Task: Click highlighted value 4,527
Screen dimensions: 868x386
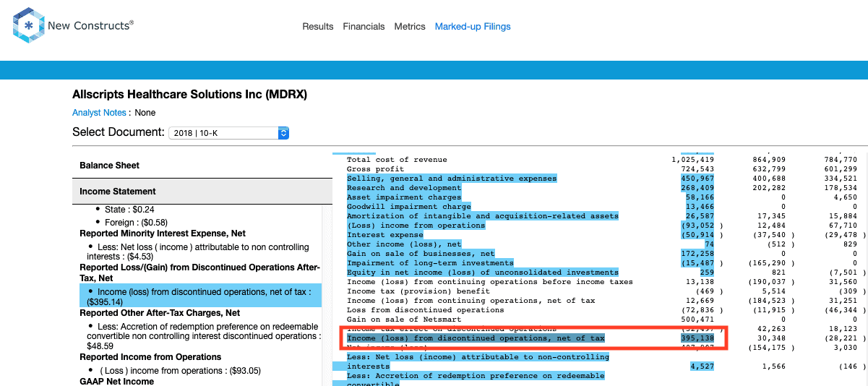Action: pos(702,366)
